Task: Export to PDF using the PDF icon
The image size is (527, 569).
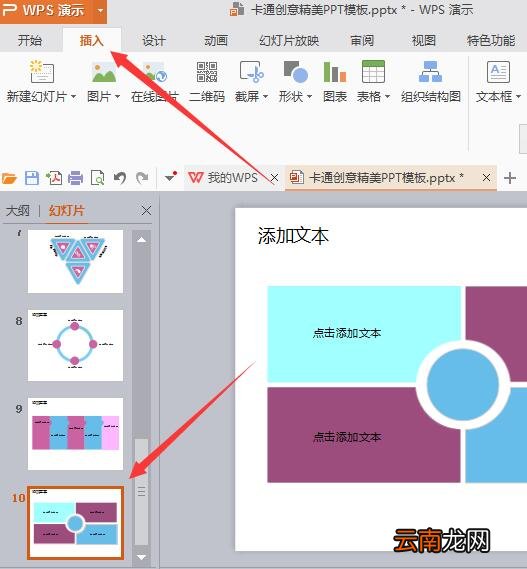Action: [x=54, y=178]
